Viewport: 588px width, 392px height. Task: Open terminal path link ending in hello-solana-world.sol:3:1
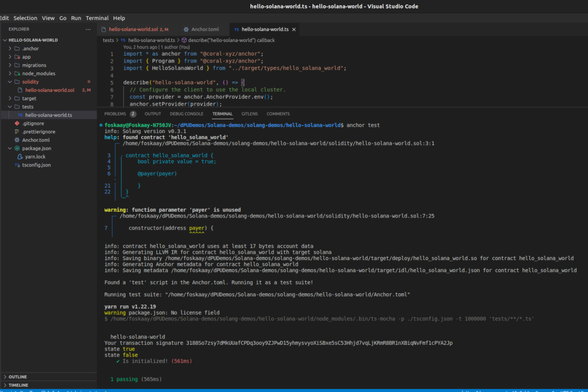278,143
